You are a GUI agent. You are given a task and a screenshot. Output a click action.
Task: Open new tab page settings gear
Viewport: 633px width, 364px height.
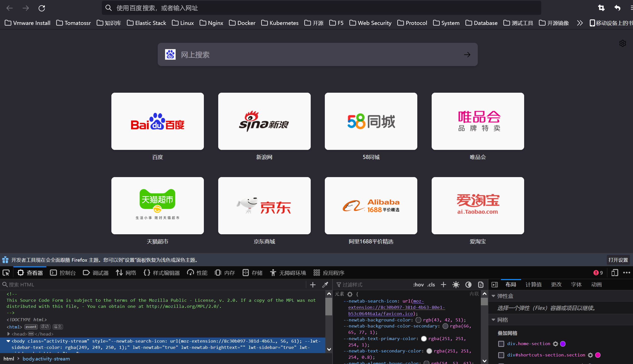[x=622, y=43]
